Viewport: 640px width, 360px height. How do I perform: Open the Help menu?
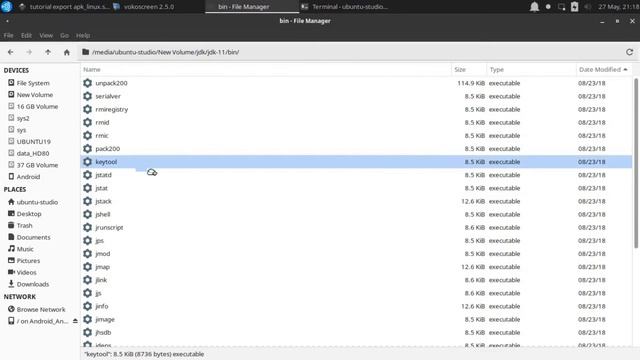(x=83, y=36)
